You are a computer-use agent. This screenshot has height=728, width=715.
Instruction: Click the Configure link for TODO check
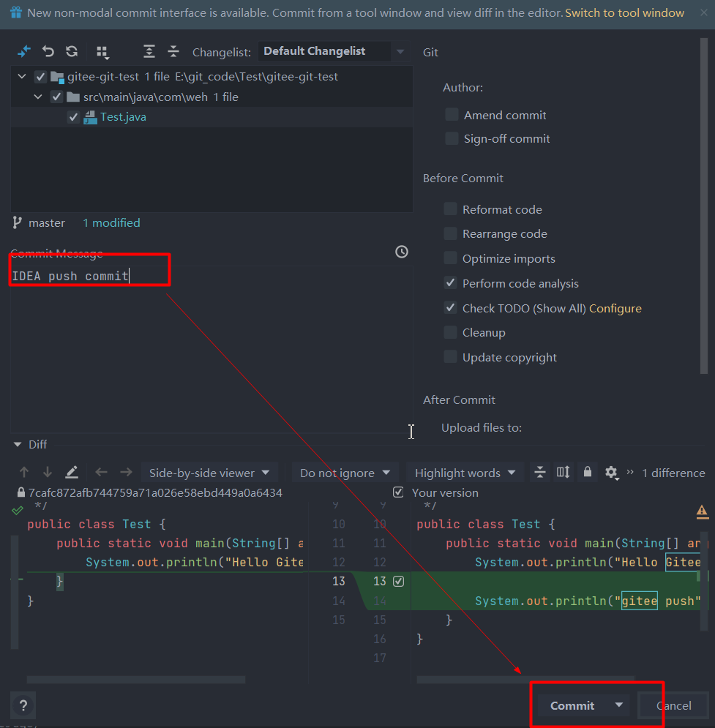615,308
